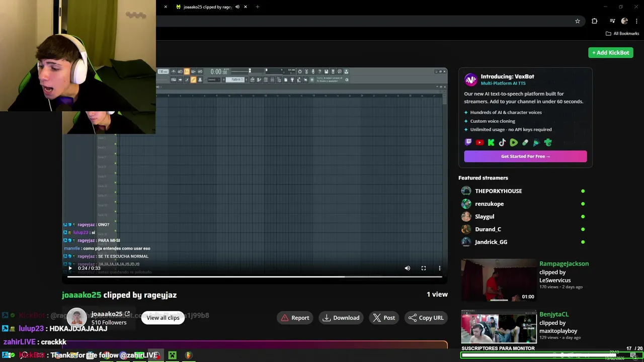
Task: Click FL Studio microphone record icon
Action: click(x=313, y=71)
